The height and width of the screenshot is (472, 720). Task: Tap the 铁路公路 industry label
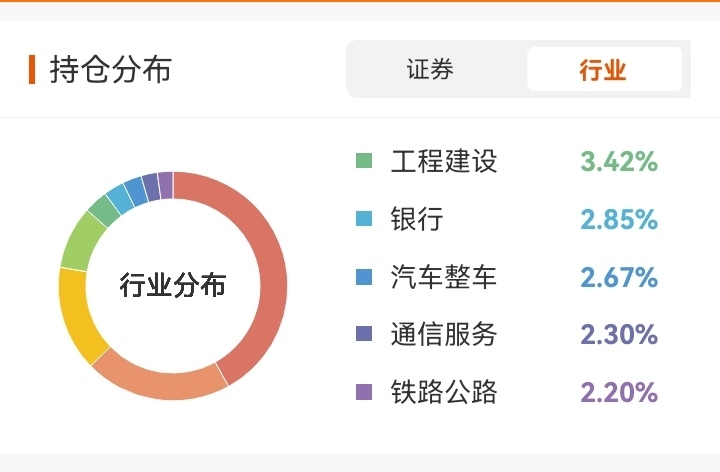[444, 391]
